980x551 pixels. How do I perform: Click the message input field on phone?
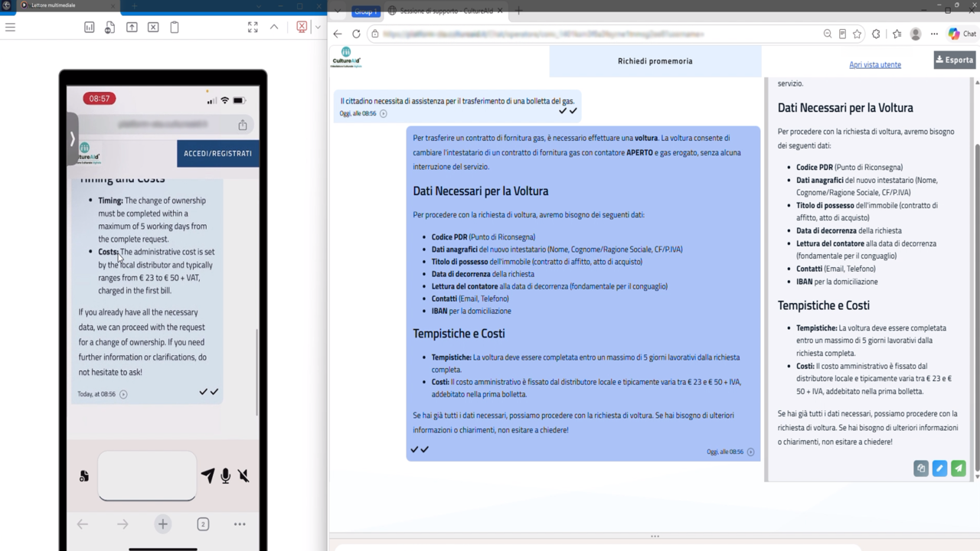[147, 475]
